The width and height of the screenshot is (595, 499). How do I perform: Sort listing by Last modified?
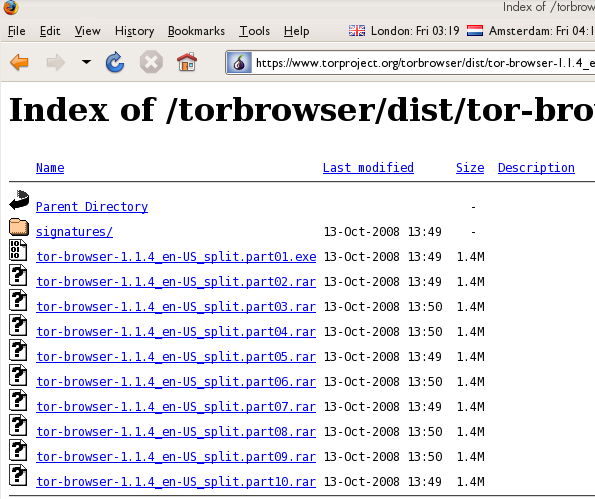coord(368,167)
